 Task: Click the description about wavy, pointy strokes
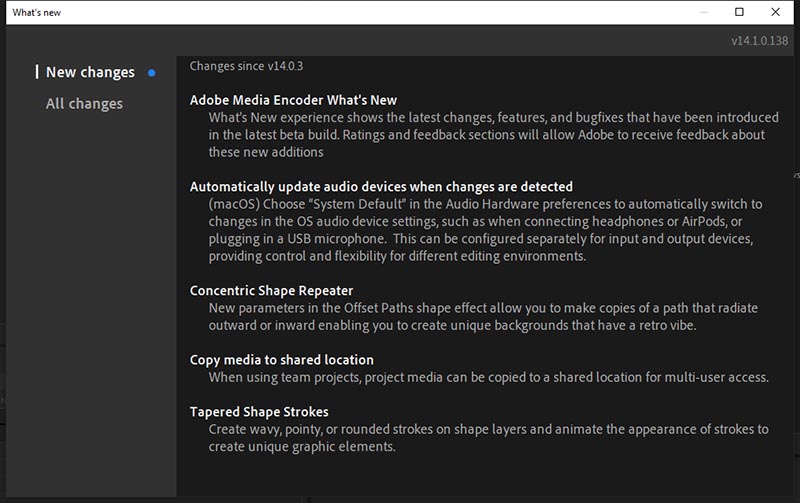coord(488,438)
